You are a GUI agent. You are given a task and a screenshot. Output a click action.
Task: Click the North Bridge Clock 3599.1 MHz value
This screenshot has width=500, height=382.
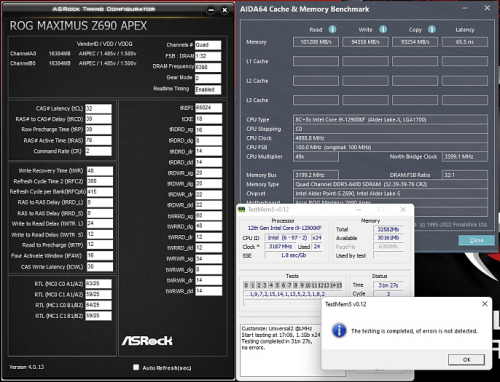pyautogui.click(x=465, y=157)
